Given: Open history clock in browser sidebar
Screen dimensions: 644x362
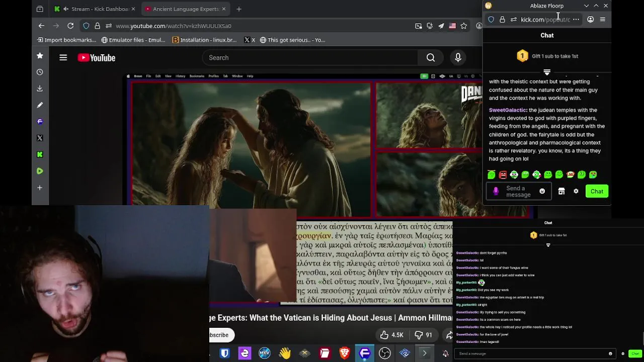Looking at the screenshot, I should (x=40, y=72).
